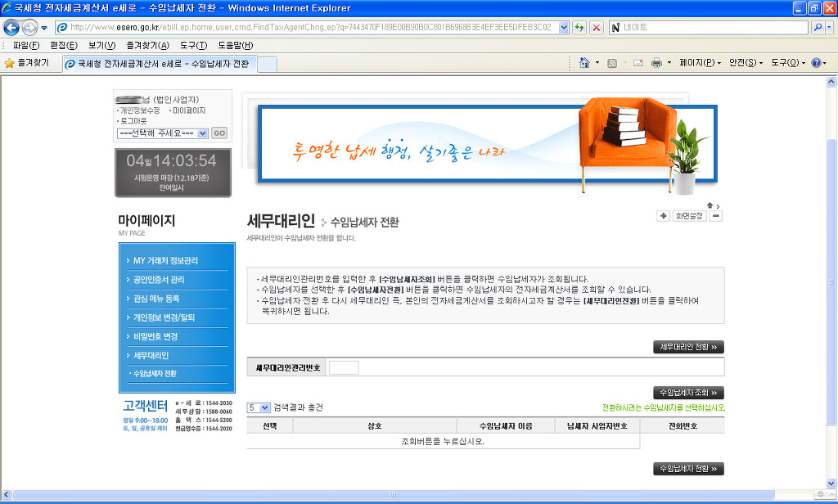Click the 선택 column header
The width and height of the screenshot is (838, 504).
click(270, 426)
